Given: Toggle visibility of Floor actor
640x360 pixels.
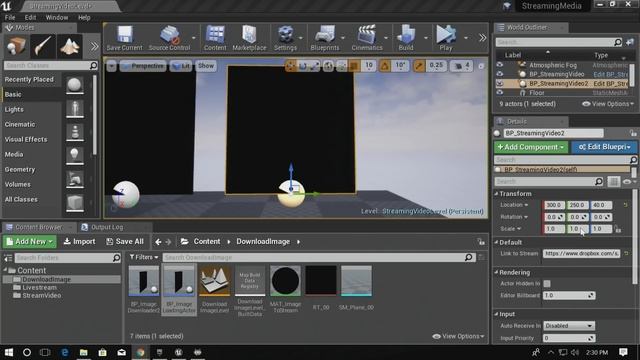Looking at the screenshot, I should (500, 93).
